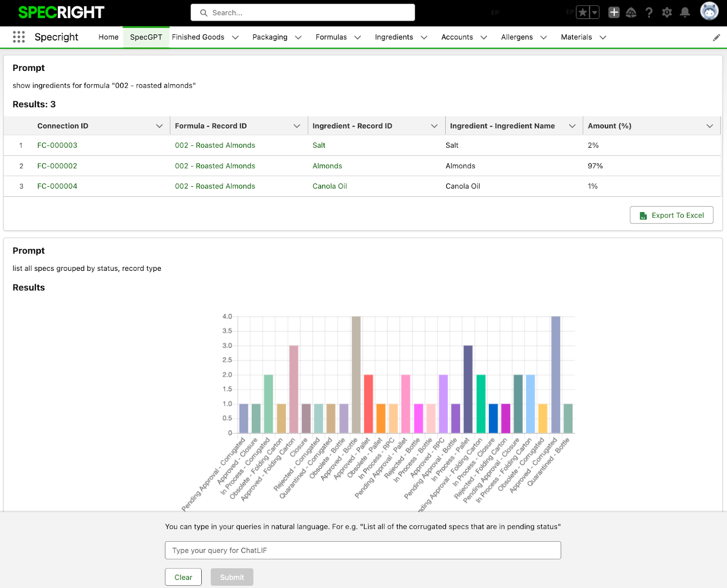This screenshot has height=588, width=727.
Task: Click the plus global actions icon
Action: 614,13
